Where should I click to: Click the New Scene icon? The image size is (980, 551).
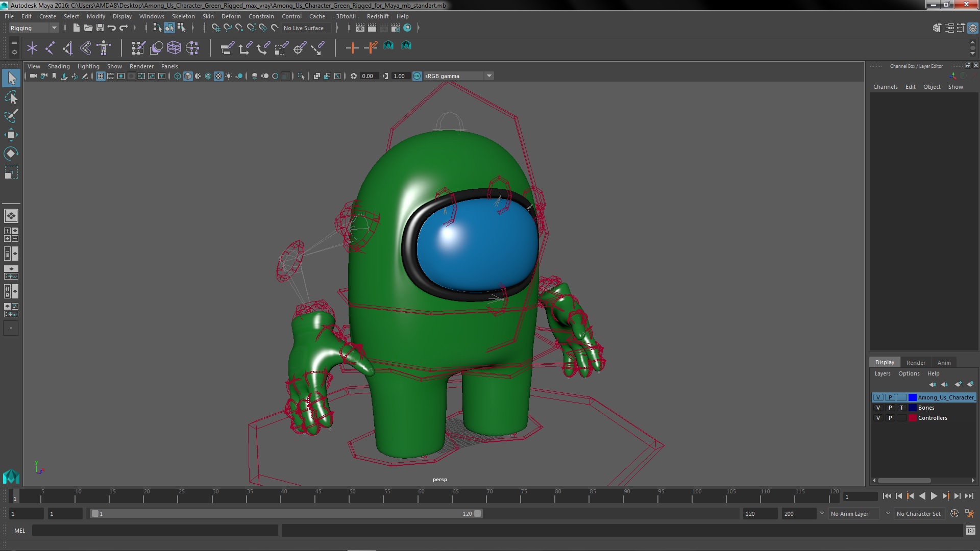coord(76,28)
